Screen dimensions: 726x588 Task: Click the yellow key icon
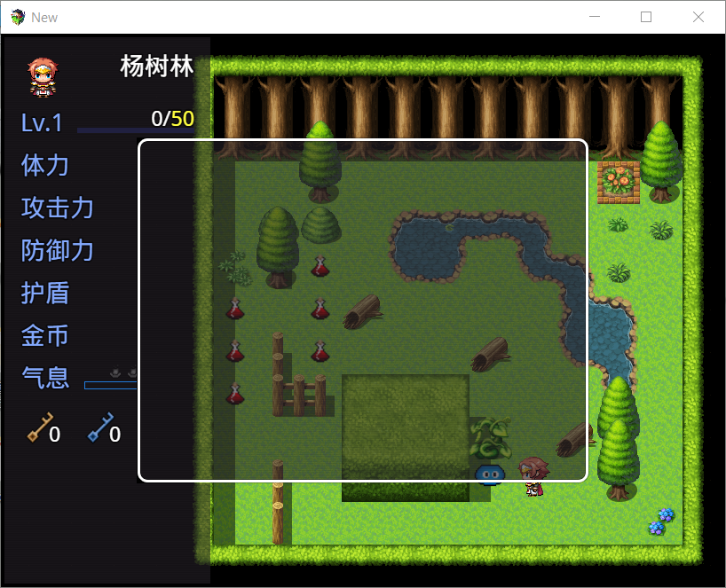(x=40, y=427)
